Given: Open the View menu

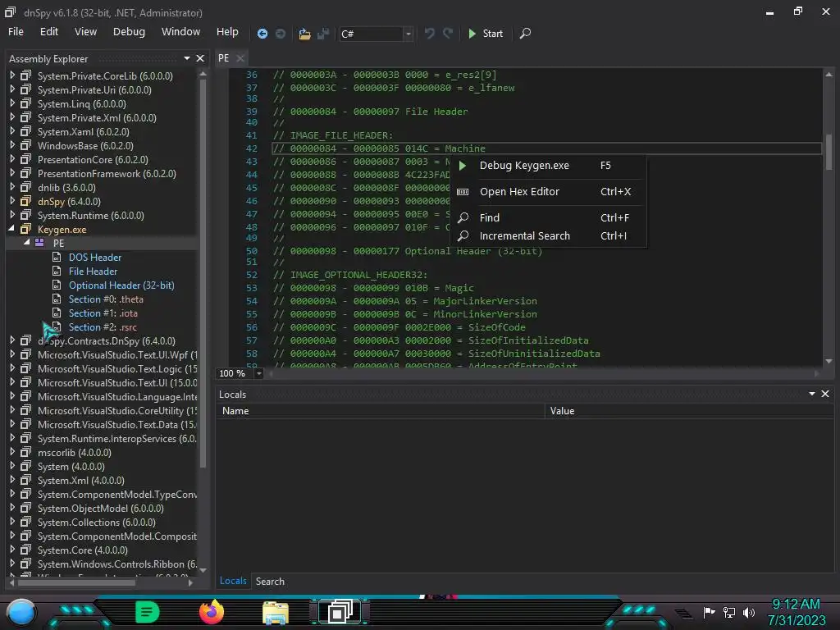Looking at the screenshot, I should 85,32.
